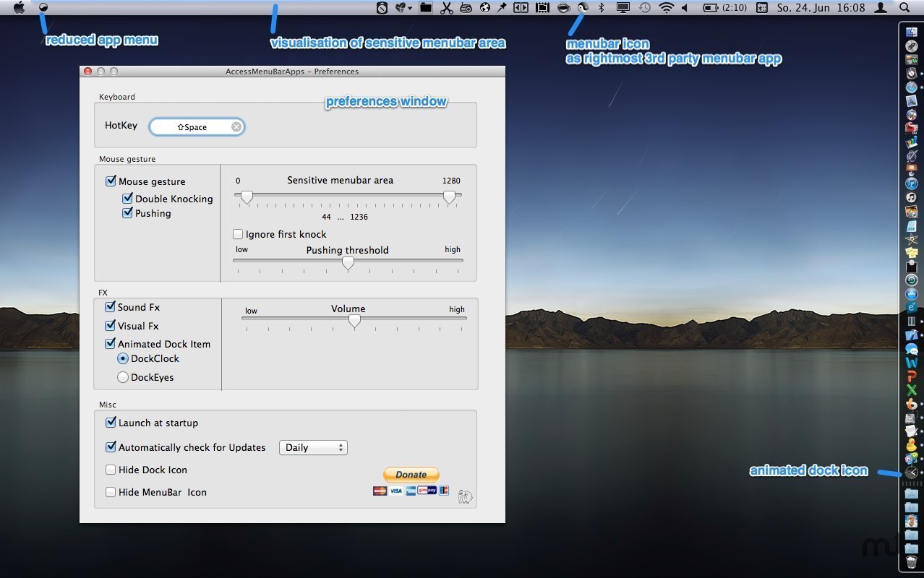
Task: Enable Ignore first knock option
Action: (x=238, y=234)
